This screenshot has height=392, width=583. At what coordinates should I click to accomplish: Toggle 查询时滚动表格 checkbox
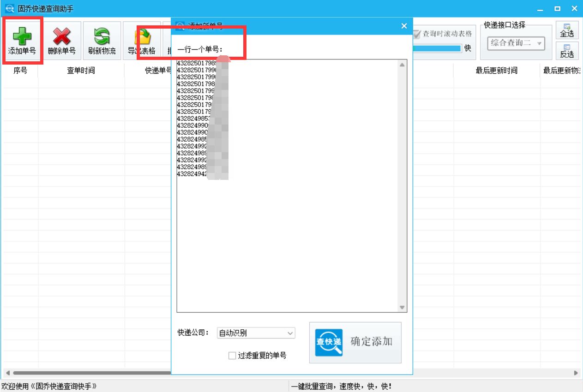click(x=417, y=34)
